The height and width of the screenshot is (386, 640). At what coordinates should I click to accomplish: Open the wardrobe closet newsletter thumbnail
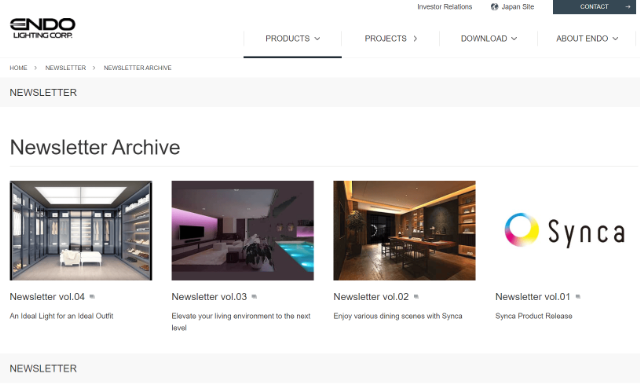point(81,231)
